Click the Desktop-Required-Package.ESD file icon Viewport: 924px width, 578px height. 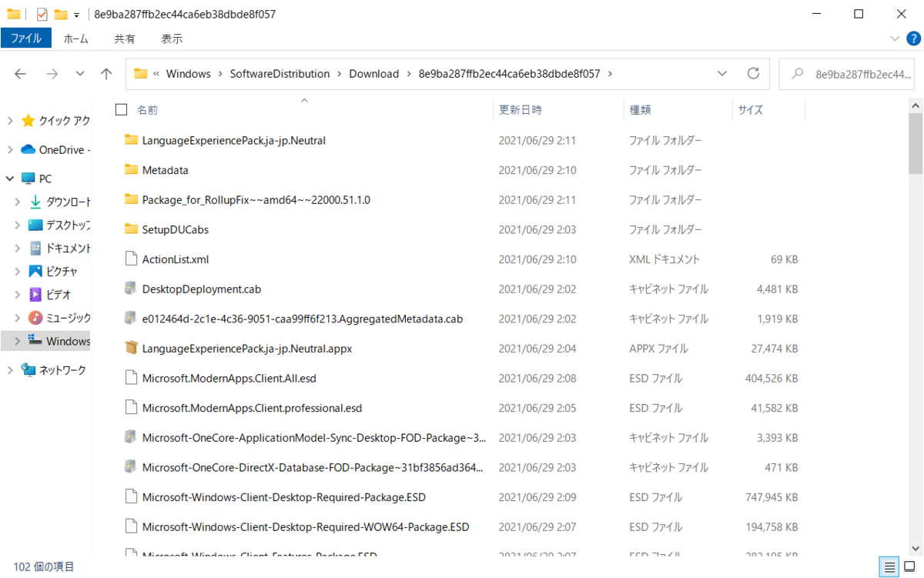(x=130, y=496)
